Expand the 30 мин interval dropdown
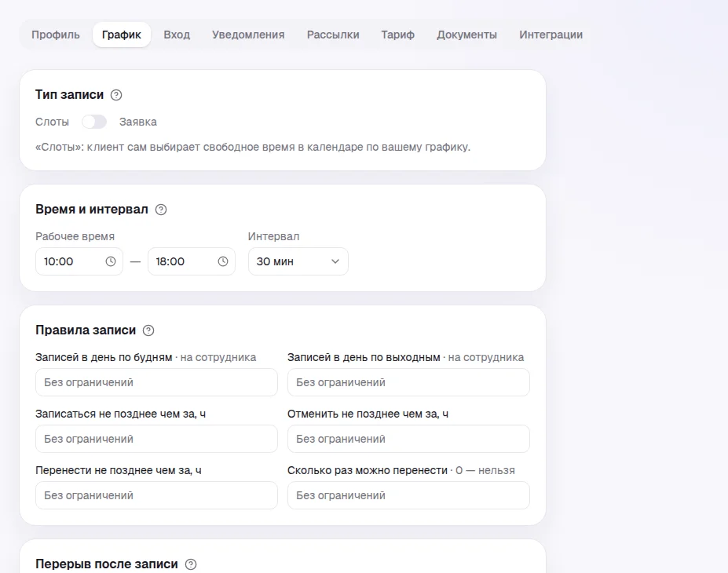 pyautogui.click(x=298, y=261)
